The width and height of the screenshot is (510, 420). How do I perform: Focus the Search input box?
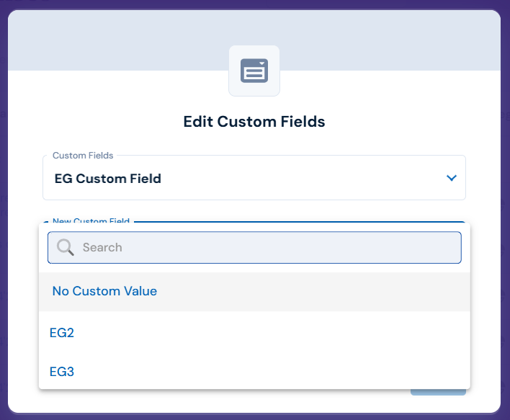(254, 248)
